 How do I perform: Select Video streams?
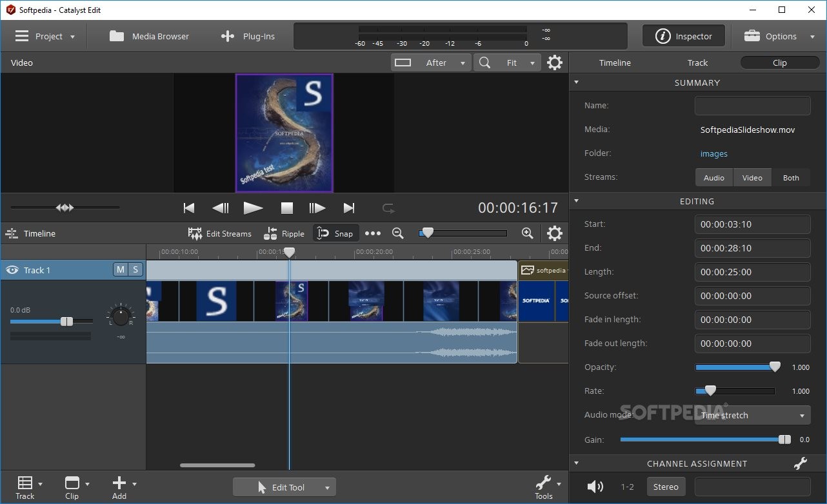pos(752,178)
